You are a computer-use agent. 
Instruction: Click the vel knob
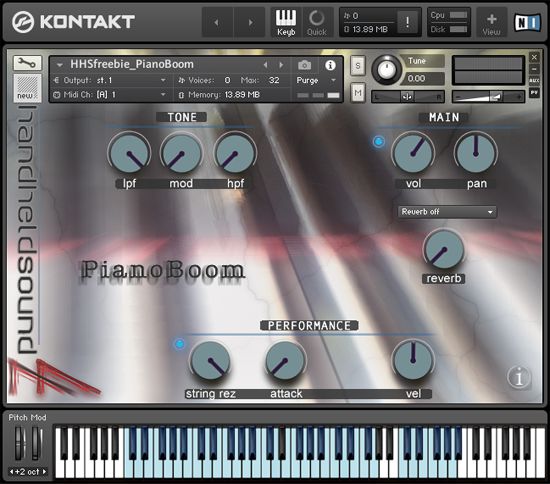pos(413,361)
